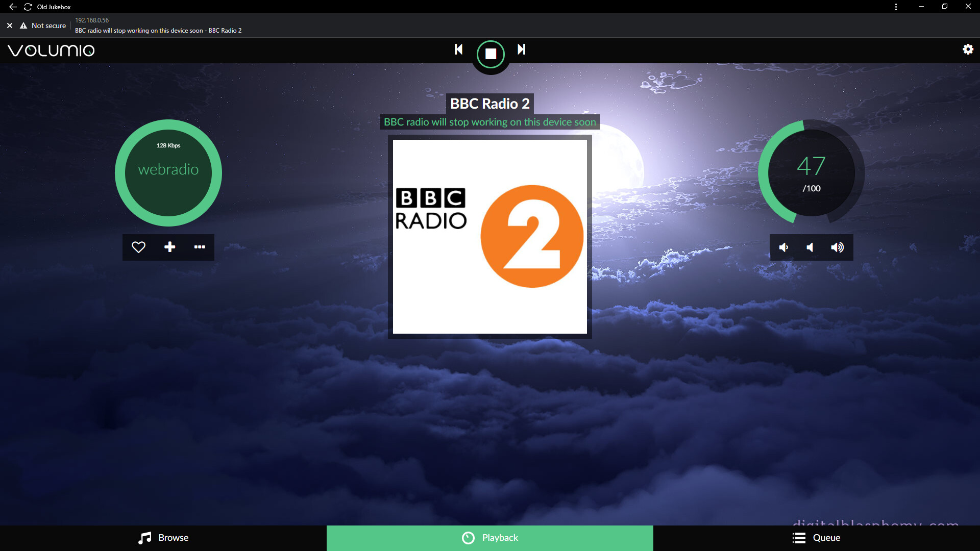Image resolution: width=980 pixels, height=551 pixels.
Task: Mute audio with the mute icon
Action: tap(810, 247)
